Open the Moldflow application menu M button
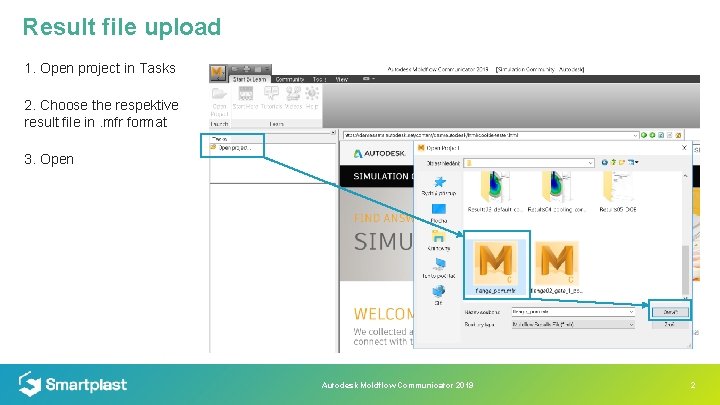The image size is (720, 405). pyautogui.click(x=217, y=73)
